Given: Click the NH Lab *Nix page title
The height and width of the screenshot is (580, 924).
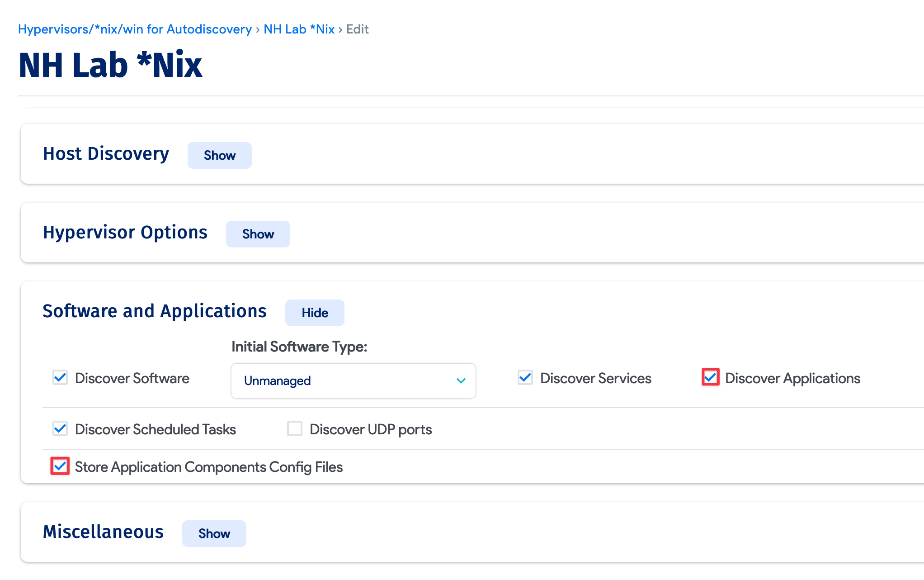Looking at the screenshot, I should pyautogui.click(x=110, y=65).
